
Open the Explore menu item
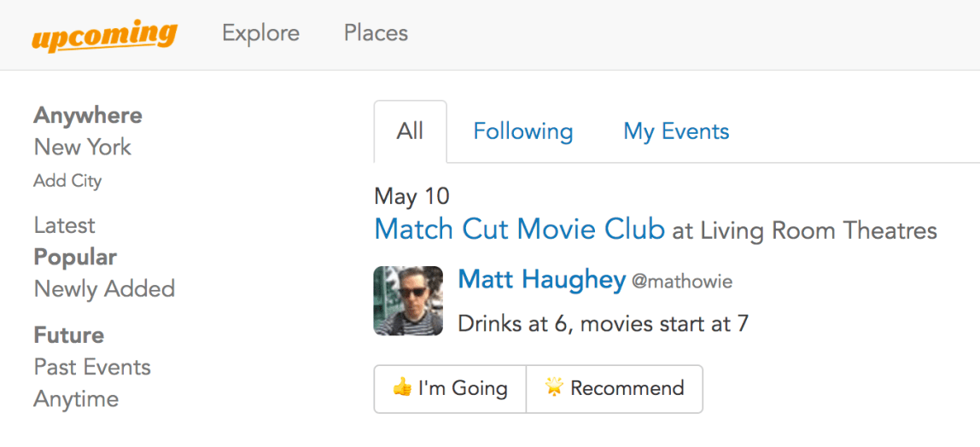260,33
